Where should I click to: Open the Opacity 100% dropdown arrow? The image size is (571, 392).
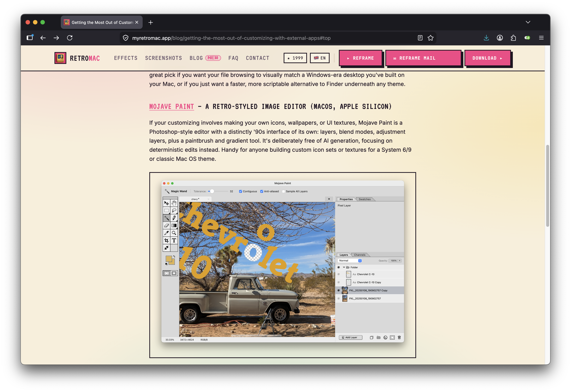400,261
